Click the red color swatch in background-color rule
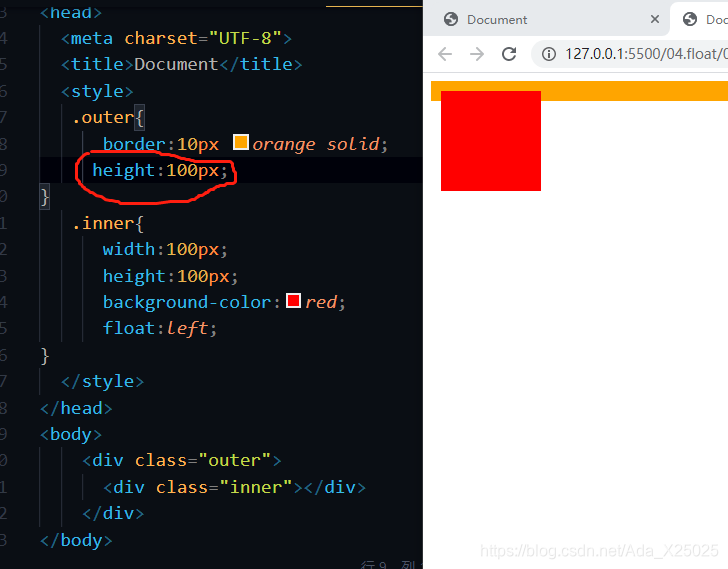This screenshot has height=569, width=728. 293,301
